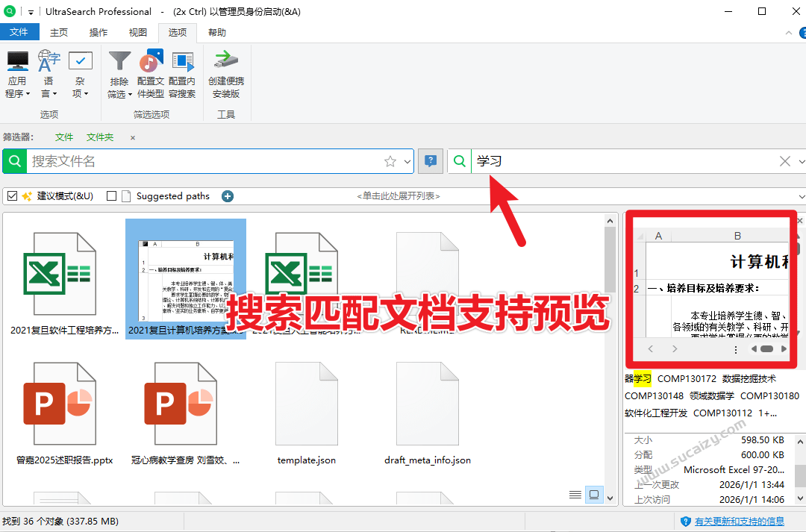
Task: Click the 有关更新和支持的信息 link
Action: click(x=739, y=522)
